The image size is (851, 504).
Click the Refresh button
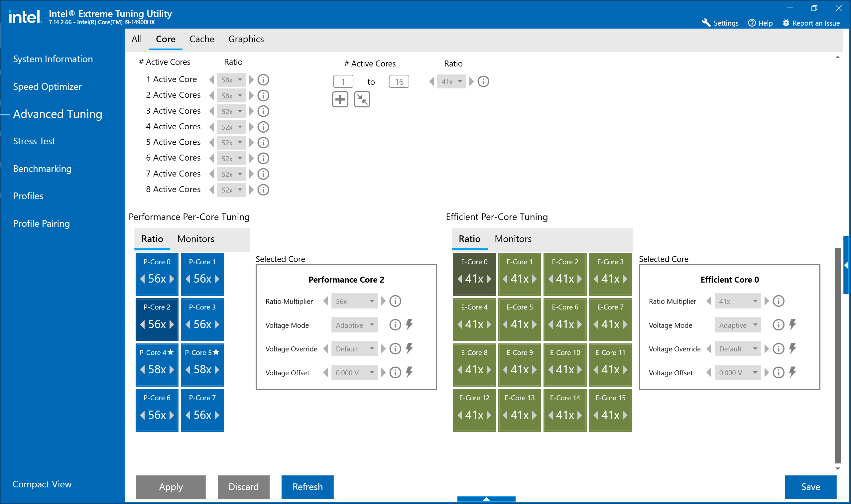tap(307, 487)
